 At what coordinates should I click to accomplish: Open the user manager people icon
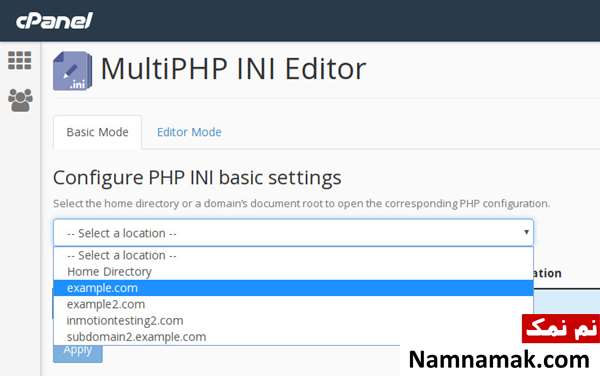20,100
